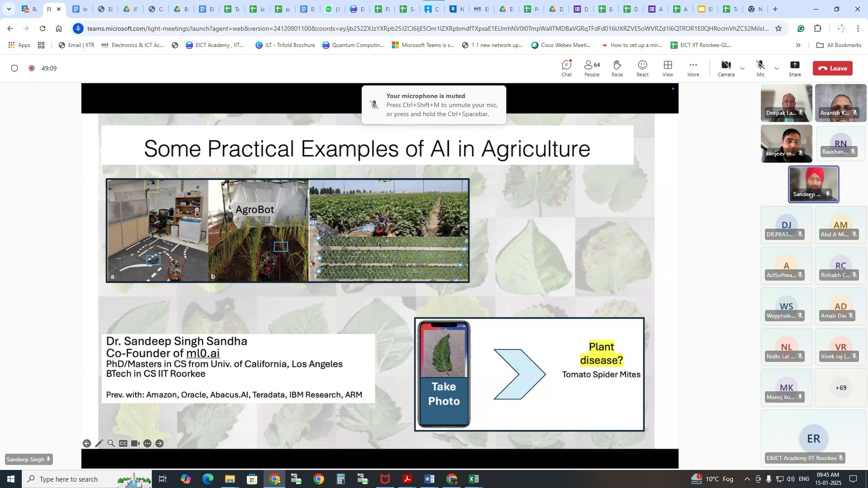Image resolution: width=868 pixels, height=488 pixels.
Task: Unmute the Mic
Action: click(x=760, y=68)
